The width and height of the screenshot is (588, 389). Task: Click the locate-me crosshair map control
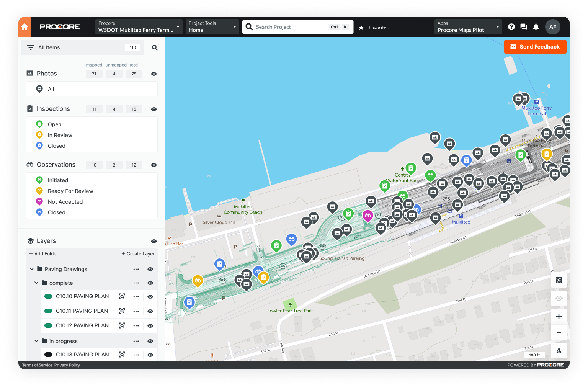coord(559,298)
